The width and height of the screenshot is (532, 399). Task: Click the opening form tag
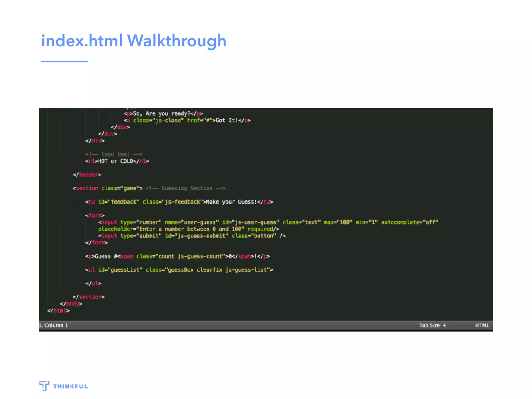[95, 215]
